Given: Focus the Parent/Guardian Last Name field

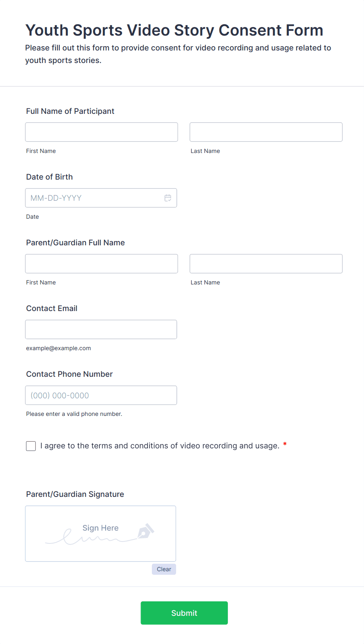Looking at the screenshot, I should point(266,264).
